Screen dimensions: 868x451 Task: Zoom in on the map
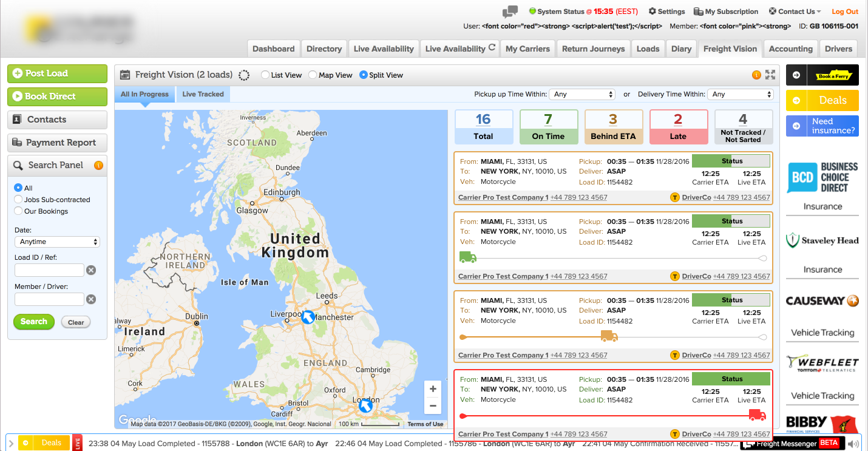[433, 389]
